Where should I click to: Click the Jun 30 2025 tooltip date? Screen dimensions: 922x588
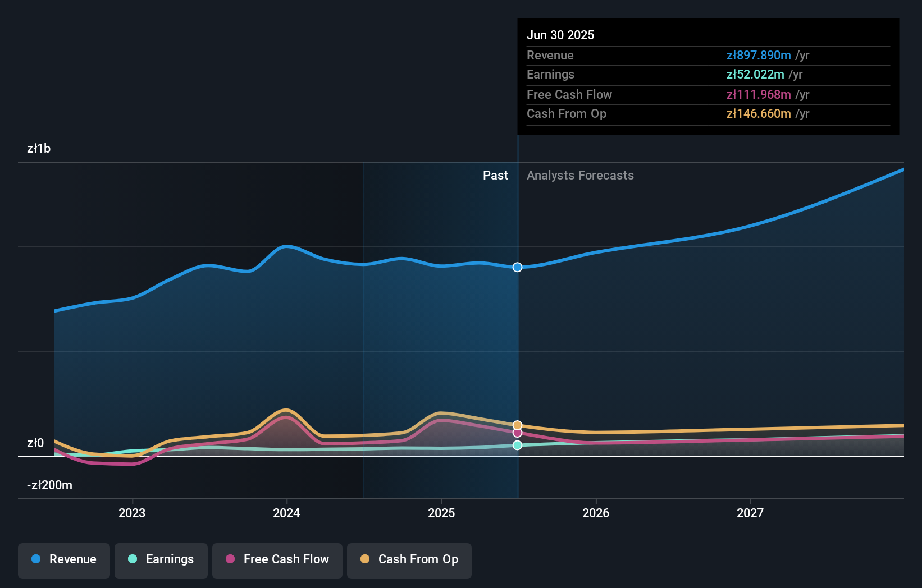click(560, 35)
